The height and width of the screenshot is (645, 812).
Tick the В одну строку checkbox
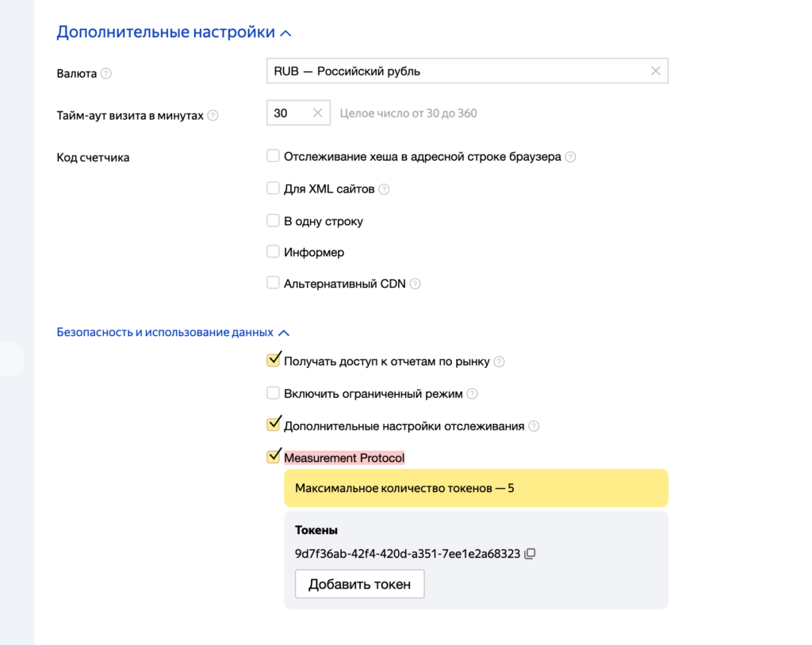pyautogui.click(x=273, y=220)
